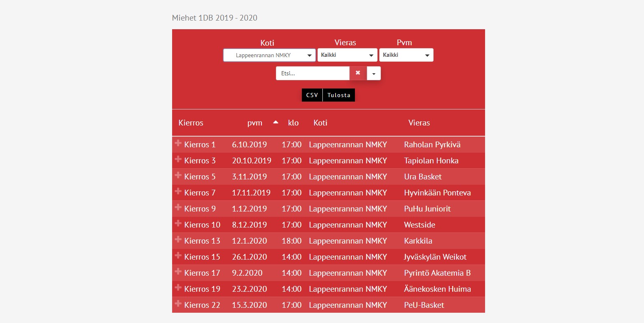
Task: Select the Jyväskylän Weikot cell
Action: [435, 257]
